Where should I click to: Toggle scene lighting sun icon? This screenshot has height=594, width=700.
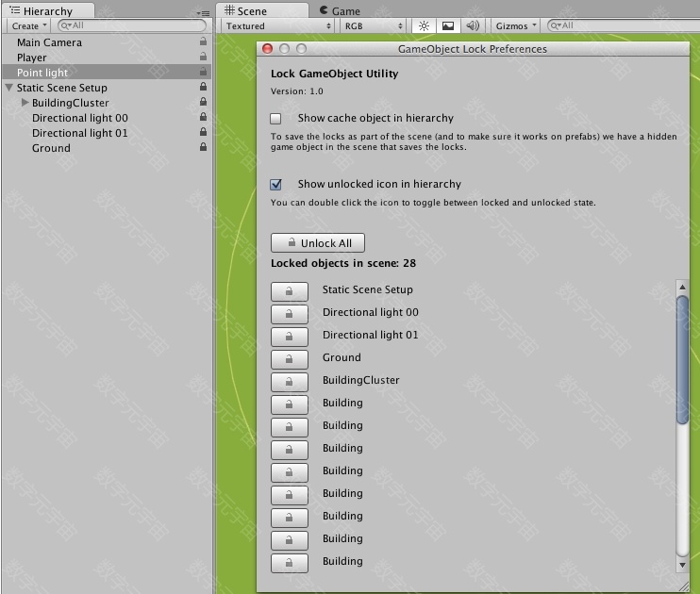[424, 25]
